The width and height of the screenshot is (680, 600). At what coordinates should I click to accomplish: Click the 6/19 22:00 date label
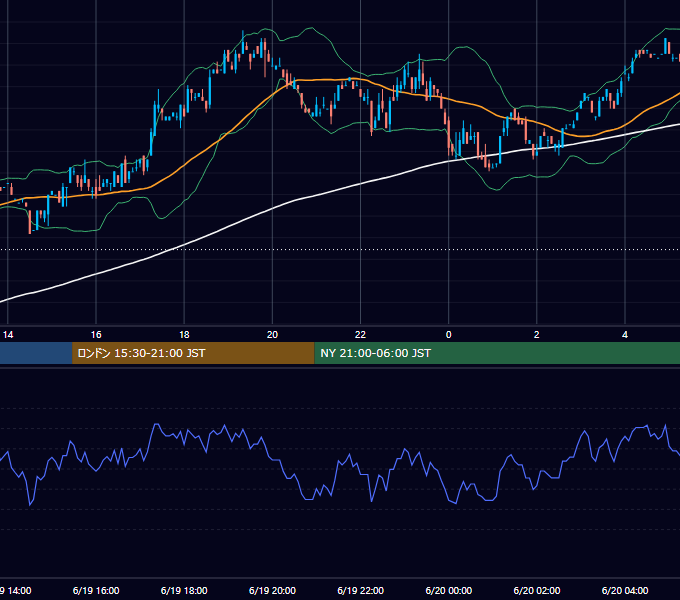coord(360,590)
